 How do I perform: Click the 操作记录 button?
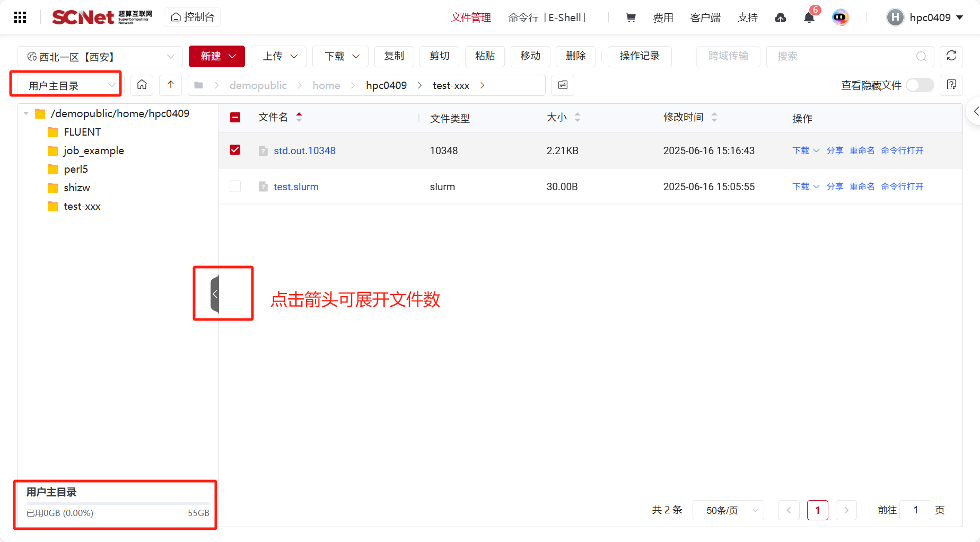639,56
